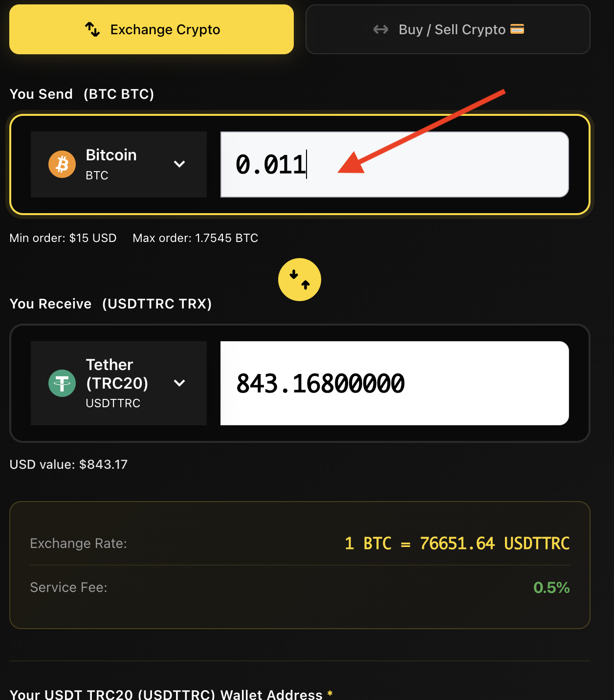Screen dimensions: 614x700
Task: Open the Bitcoin send-currency dropdown chevron
Action: click(x=179, y=164)
